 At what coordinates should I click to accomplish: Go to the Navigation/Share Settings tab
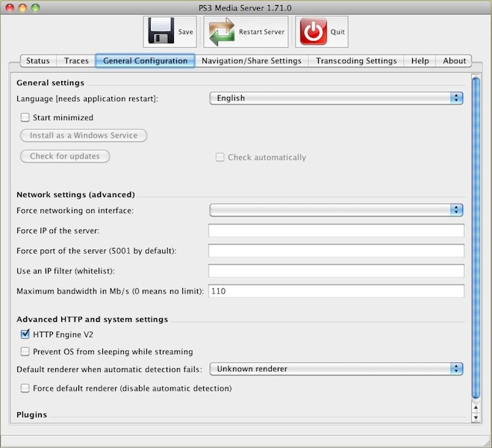pos(252,60)
